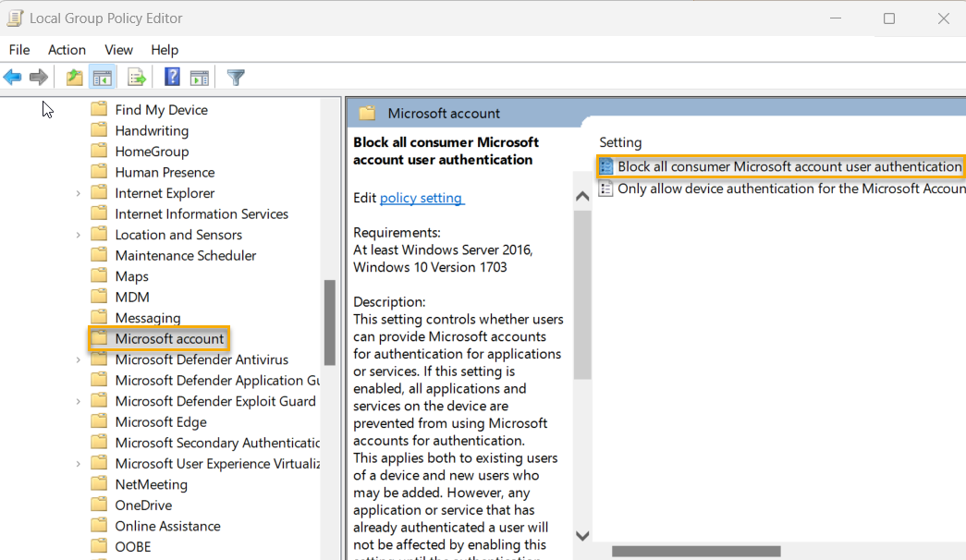Image resolution: width=966 pixels, height=560 pixels.
Task: Expand the Internet Explorer tree node
Action: 79,192
